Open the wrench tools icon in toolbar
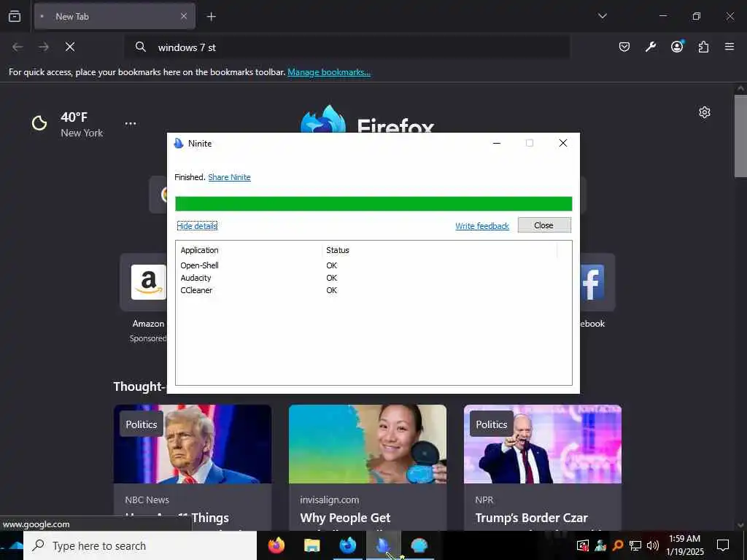Screen dimensions: 747x560 click(650, 47)
